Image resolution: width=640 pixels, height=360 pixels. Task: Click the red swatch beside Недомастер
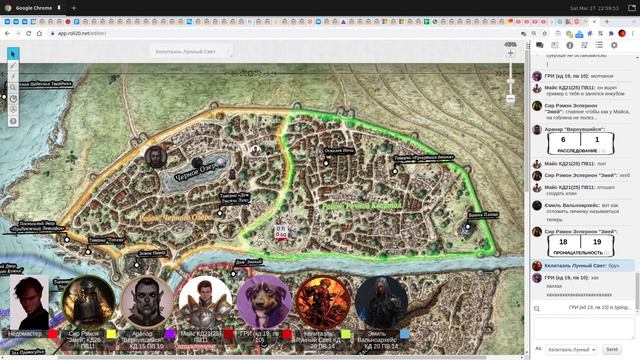53,334
